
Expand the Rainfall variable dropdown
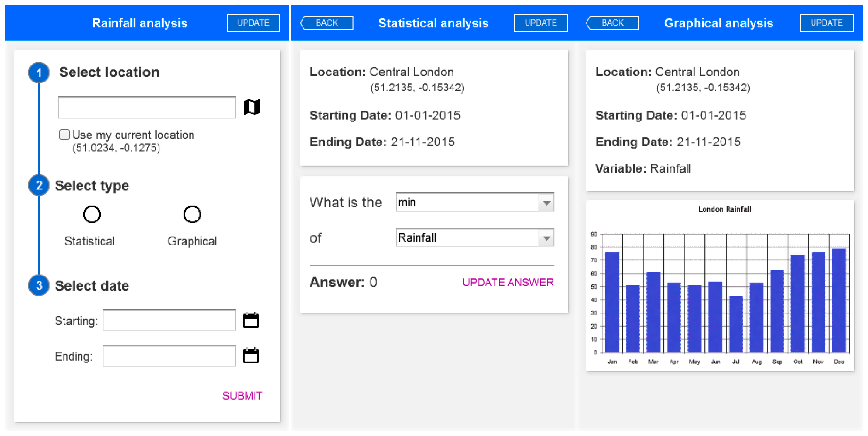pyautogui.click(x=546, y=238)
